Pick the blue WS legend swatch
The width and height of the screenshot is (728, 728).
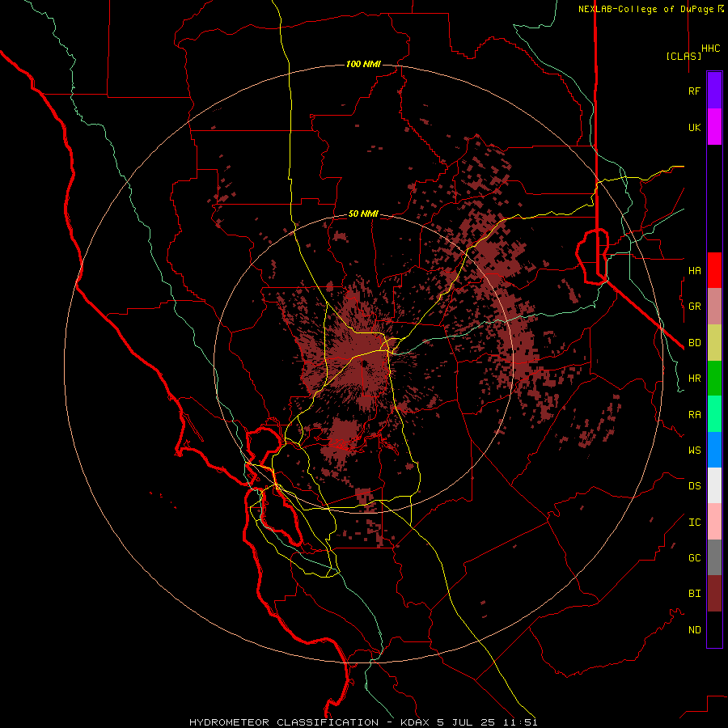point(714,450)
